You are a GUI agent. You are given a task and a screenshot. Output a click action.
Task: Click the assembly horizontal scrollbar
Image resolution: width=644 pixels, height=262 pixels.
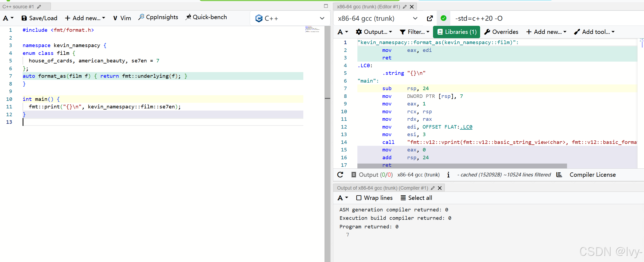(x=462, y=166)
